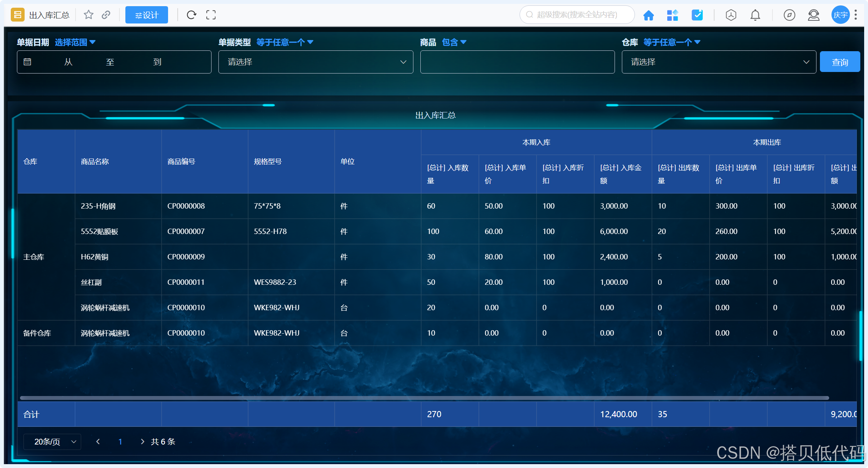
Task: Open the blue checkmark tasks icon
Action: 697,15
